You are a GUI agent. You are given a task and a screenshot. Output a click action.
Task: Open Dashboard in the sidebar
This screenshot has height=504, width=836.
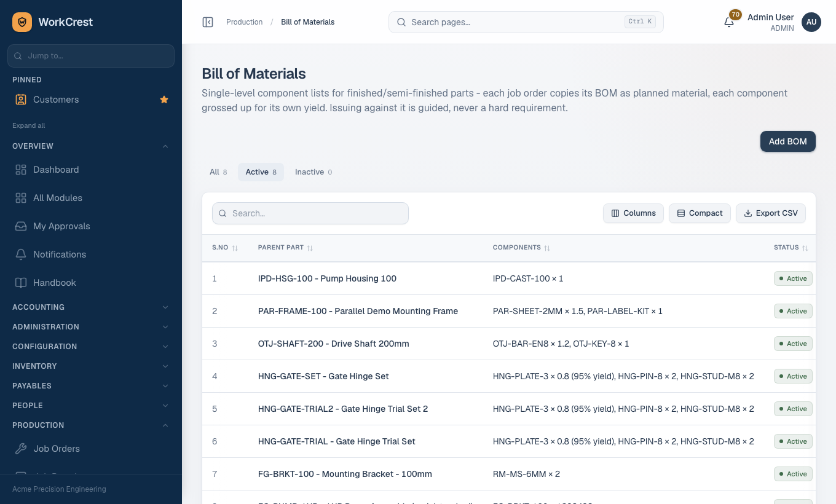point(91,170)
